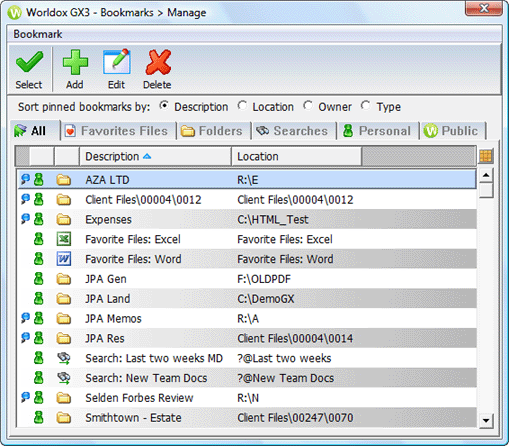The image size is (509, 446).
Task: Click the Location column header
Action: point(297,156)
